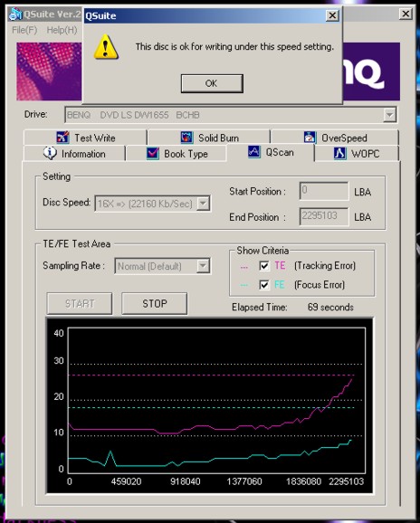
Task: Click the QScan graph icon
Action: tap(253, 152)
